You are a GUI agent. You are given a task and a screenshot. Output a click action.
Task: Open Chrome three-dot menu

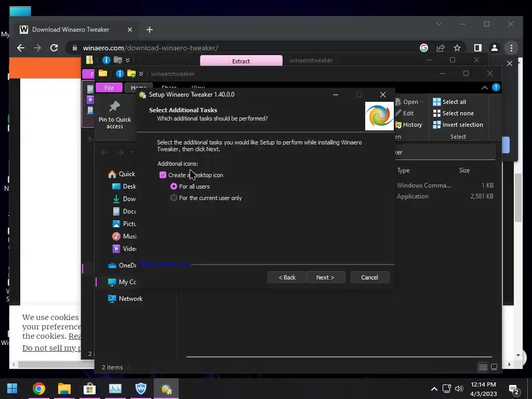pos(511,48)
